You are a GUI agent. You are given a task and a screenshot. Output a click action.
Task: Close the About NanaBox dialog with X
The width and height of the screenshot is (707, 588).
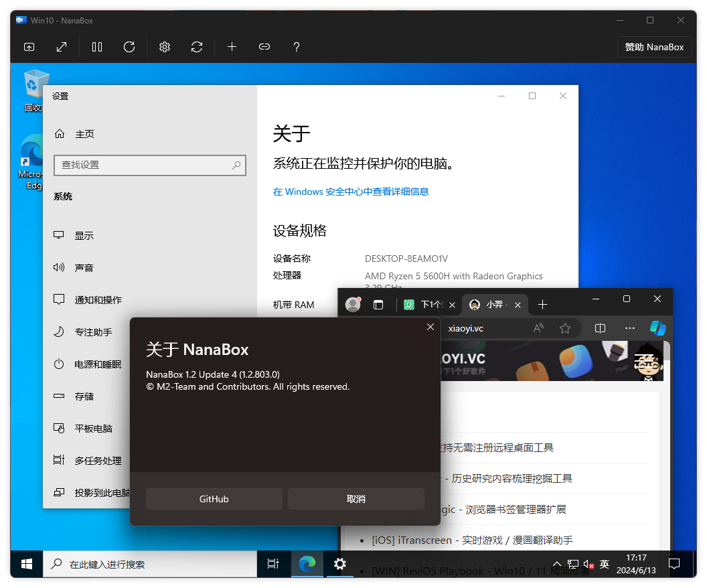tap(430, 327)
